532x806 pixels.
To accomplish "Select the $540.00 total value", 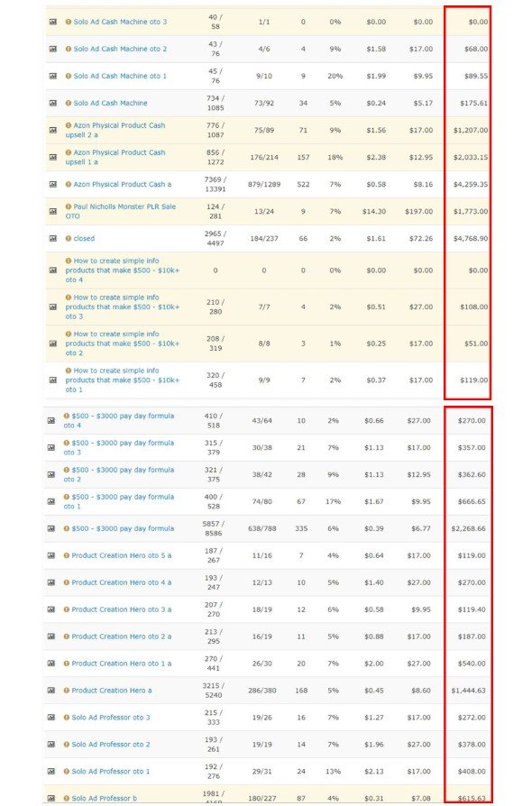I will (x=472, y=664).
